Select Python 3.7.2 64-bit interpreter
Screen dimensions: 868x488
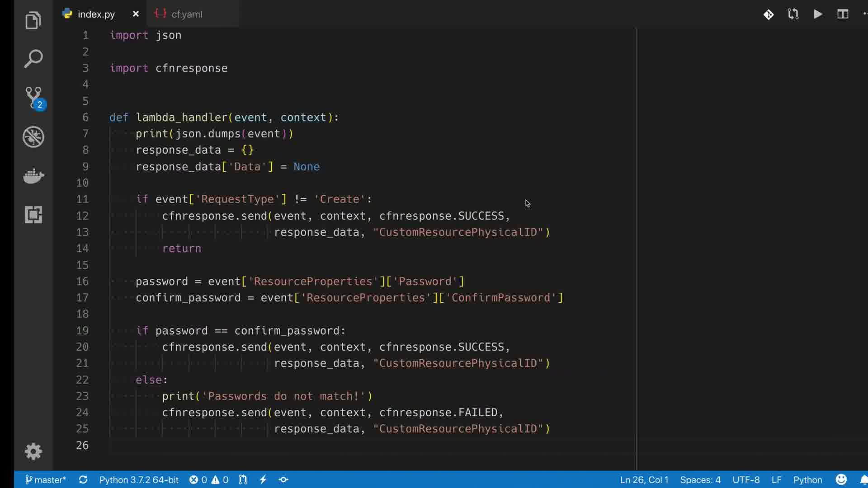coord(139,480)
